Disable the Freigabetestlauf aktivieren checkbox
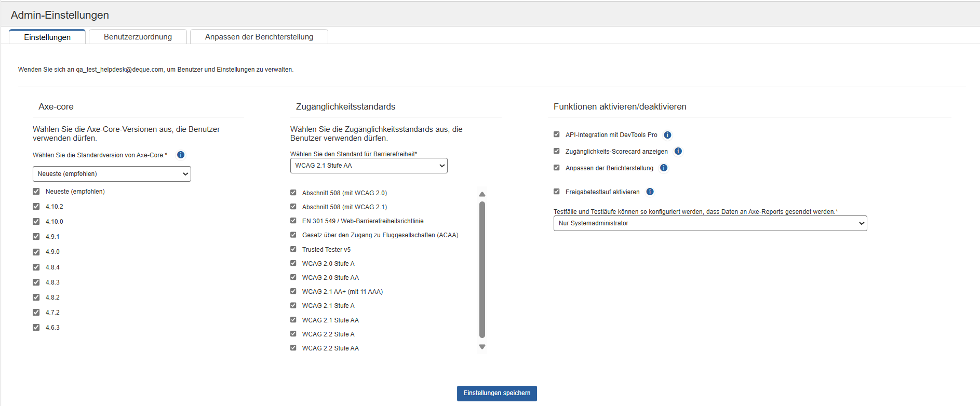Viewport: 980px width, 406px height. pyautogui.click(x=557, y=192)
